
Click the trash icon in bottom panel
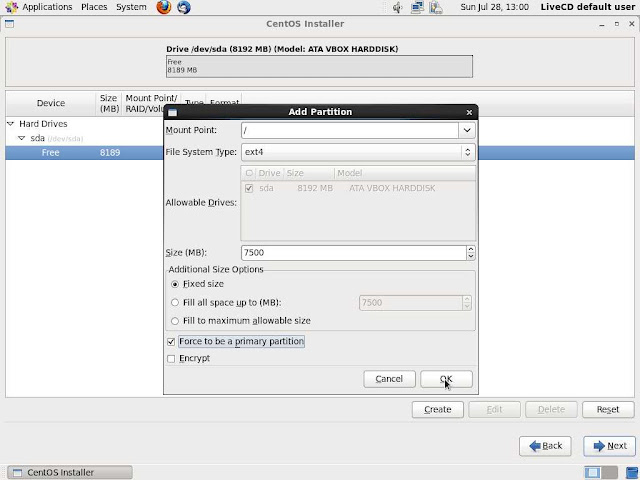tap(631, 472)
